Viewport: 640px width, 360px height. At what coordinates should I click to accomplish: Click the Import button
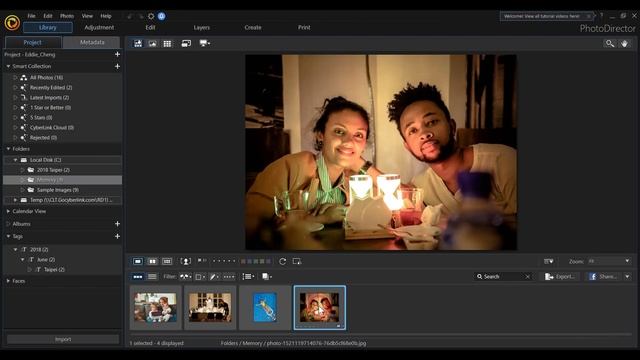pyautogui.click(x=63, y=339)
